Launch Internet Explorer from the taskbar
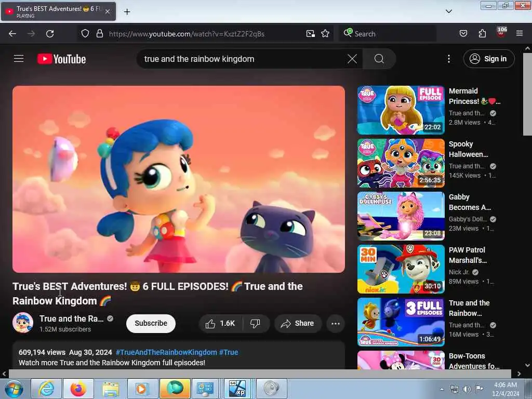This screenshot has width=532, height=399. coord(46,389)
